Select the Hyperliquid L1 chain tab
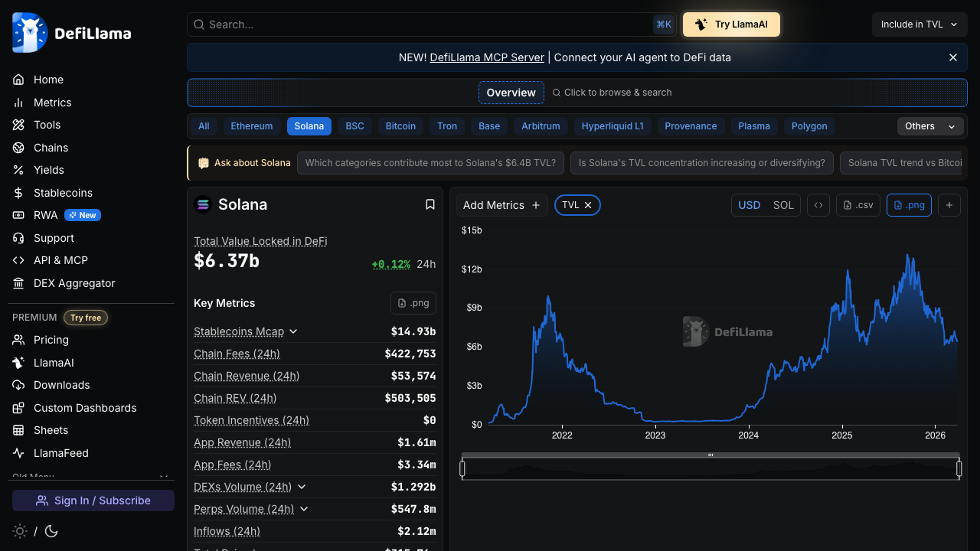 [612, 126]
